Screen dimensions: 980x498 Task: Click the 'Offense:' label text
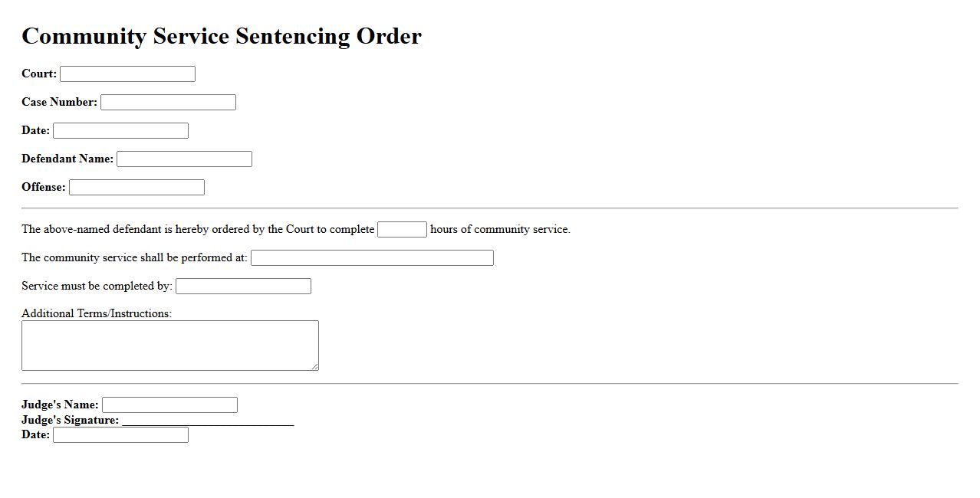tap(44, 188)
